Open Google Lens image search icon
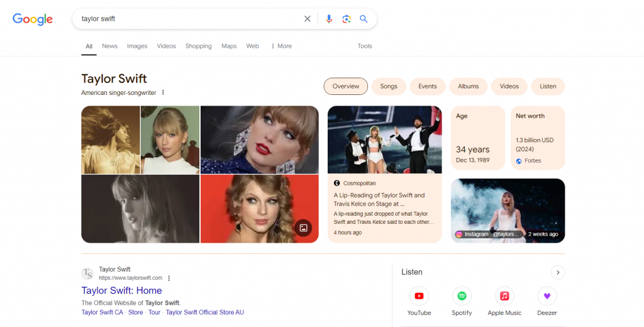 (x=346, y=19)
